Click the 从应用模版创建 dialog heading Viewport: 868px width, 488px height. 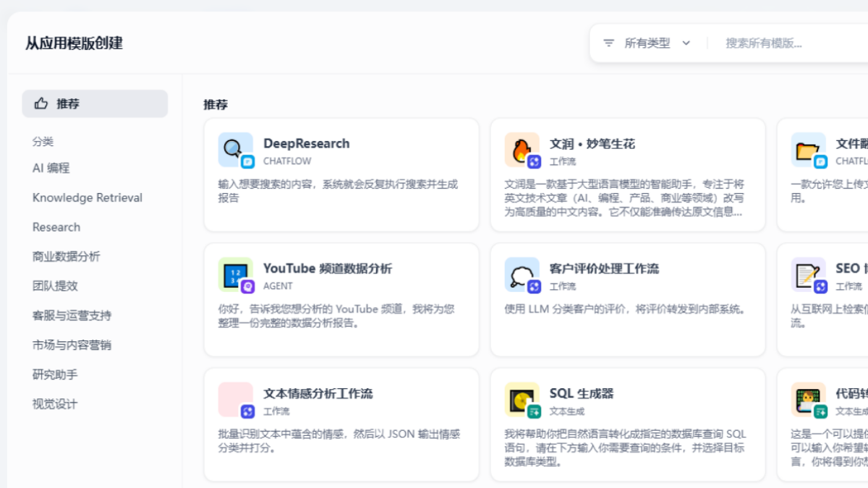(74, 43)
